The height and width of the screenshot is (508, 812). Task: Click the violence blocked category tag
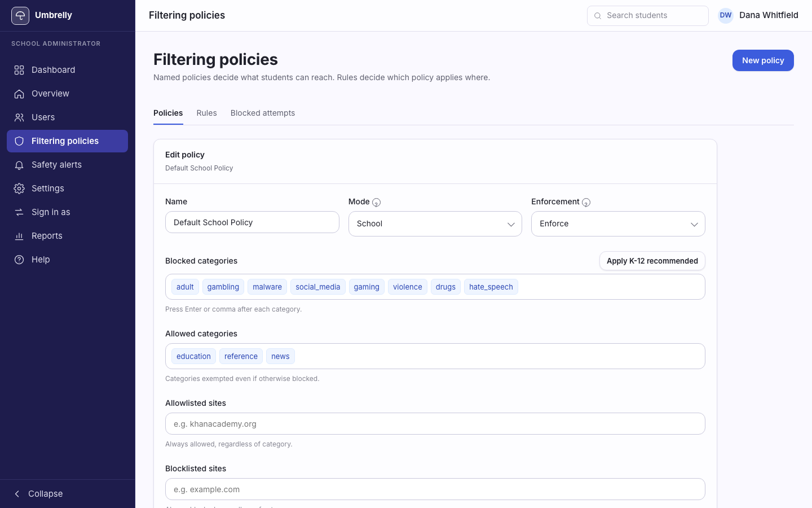pyautogui.click(x=408, y=287)
